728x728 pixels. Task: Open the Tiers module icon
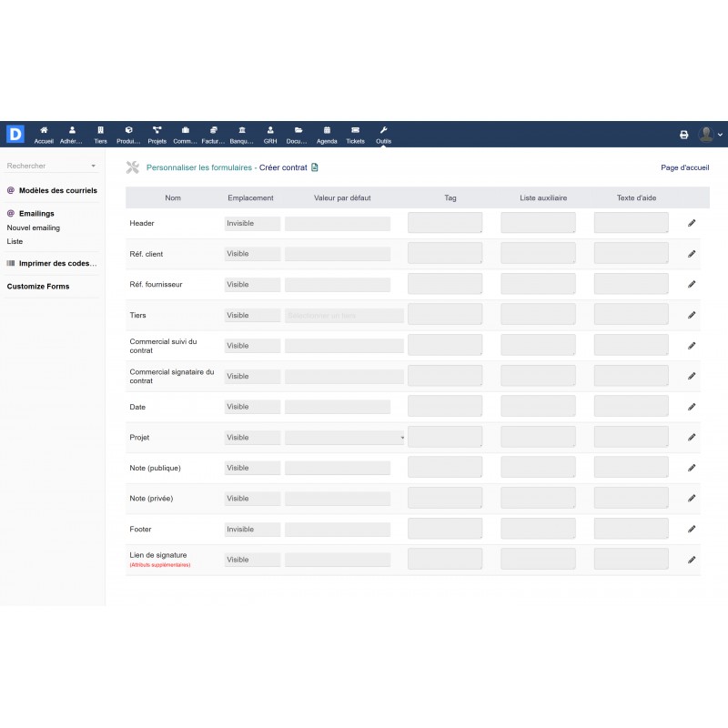click(100, 133)
